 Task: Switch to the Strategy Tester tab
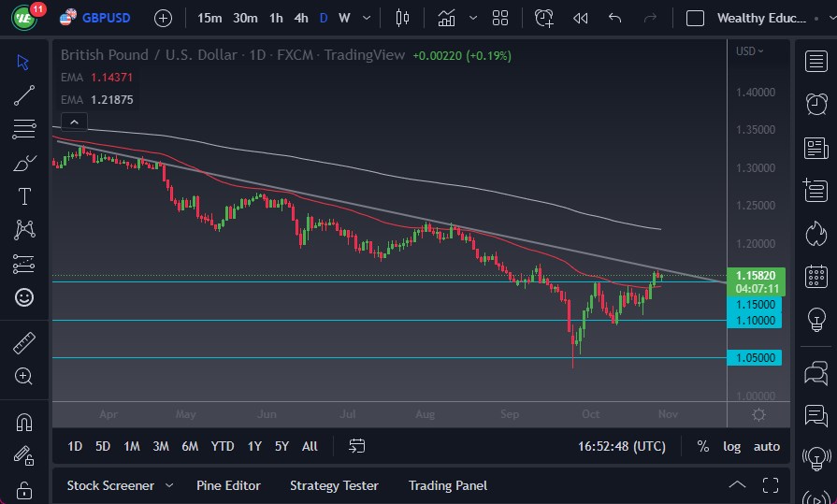334,485
